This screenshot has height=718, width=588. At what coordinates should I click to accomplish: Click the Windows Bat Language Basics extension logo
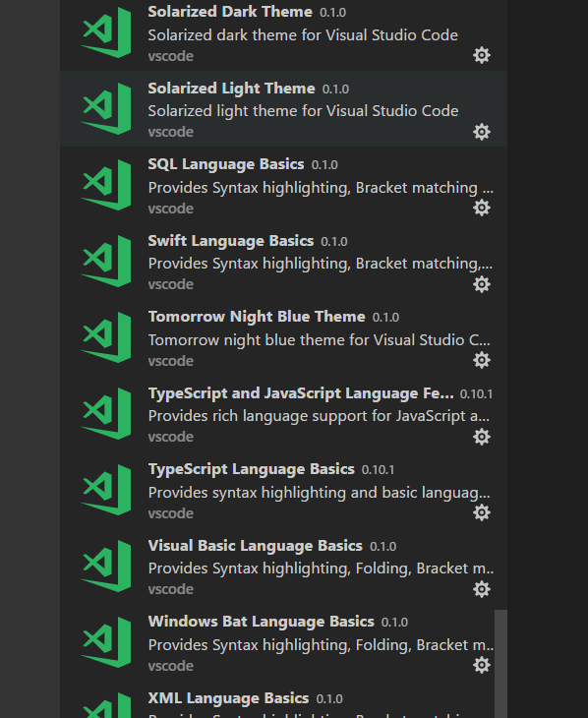(x=106, y=642)
